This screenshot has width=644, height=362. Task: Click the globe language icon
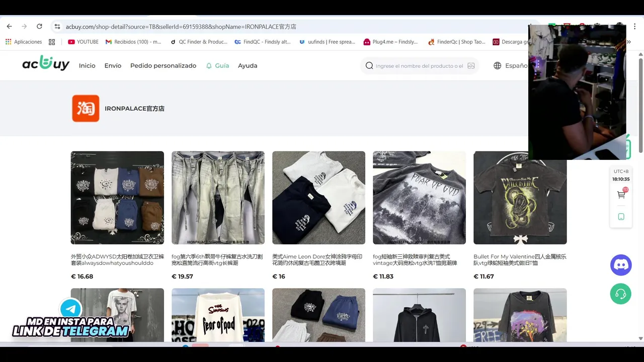point(497,66)
